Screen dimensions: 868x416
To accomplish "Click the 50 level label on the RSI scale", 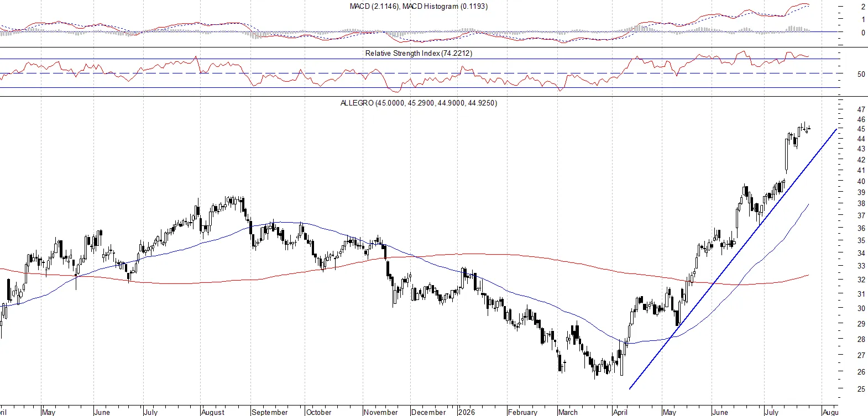I will click(861, 75).
